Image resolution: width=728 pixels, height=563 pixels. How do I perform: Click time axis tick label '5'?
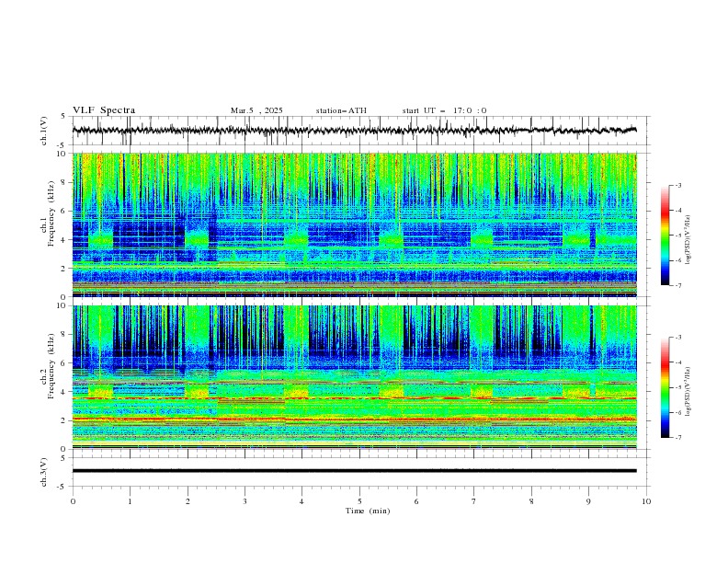tap(359, 501)
